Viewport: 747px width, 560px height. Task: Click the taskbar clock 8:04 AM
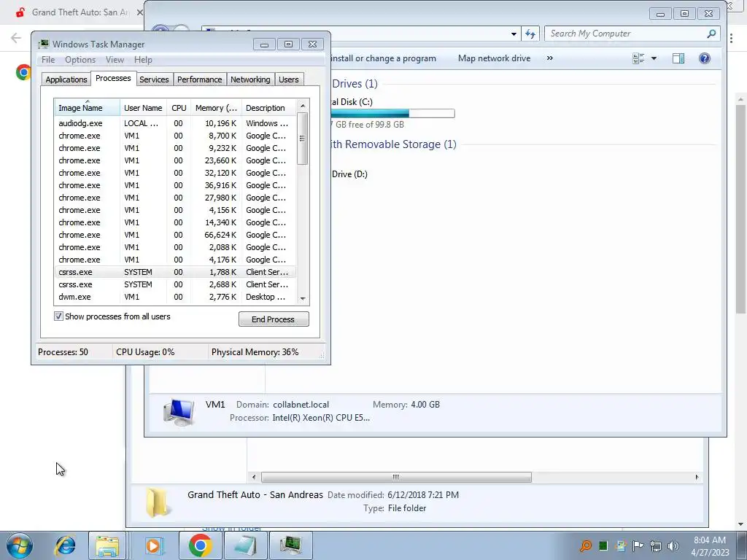coord(710,540)
